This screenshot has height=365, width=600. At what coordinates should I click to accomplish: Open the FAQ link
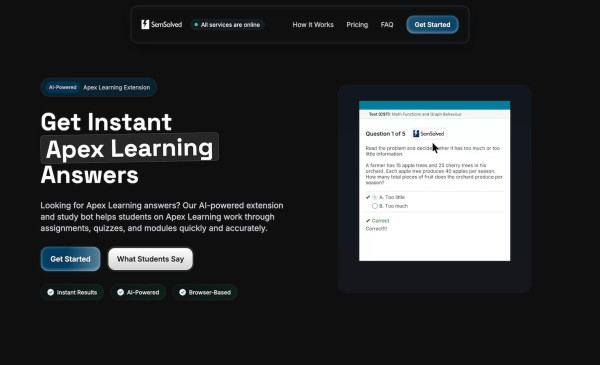[387, 24]
